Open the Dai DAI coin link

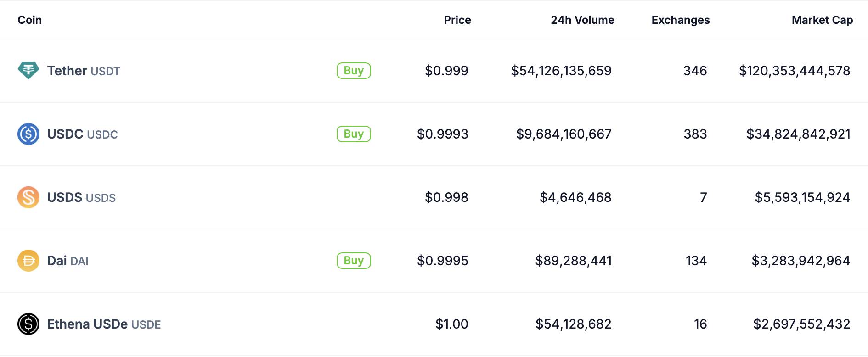pyautogui.click(x=68, y=261)
